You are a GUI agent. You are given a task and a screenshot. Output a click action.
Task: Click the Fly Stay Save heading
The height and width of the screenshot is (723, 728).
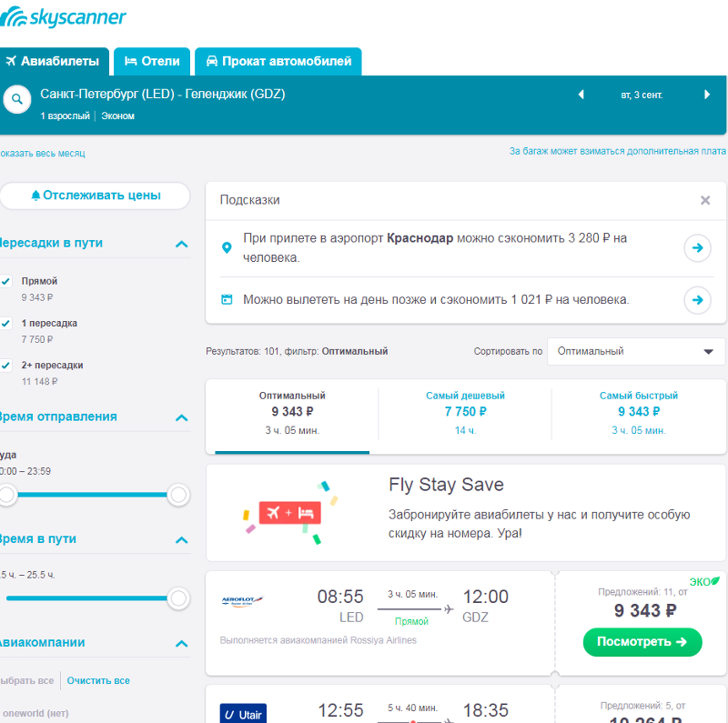pyautogui.click(x=446, y=485)
